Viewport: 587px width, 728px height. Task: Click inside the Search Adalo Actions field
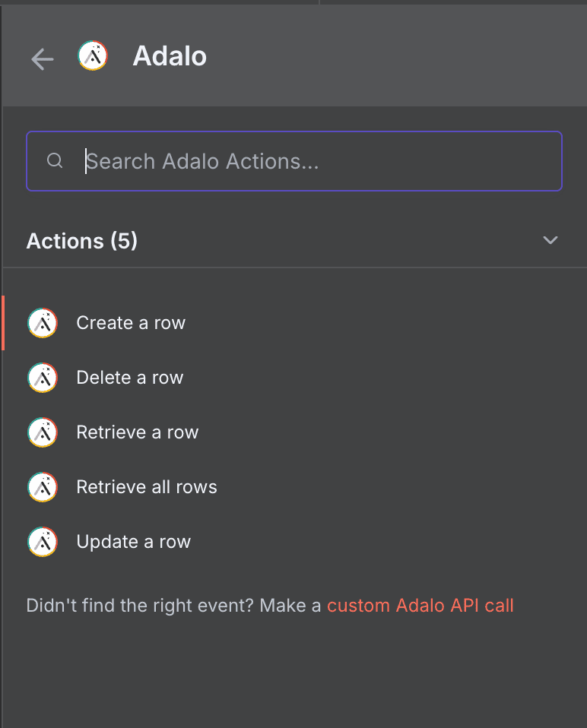click(x=293, y=161)
